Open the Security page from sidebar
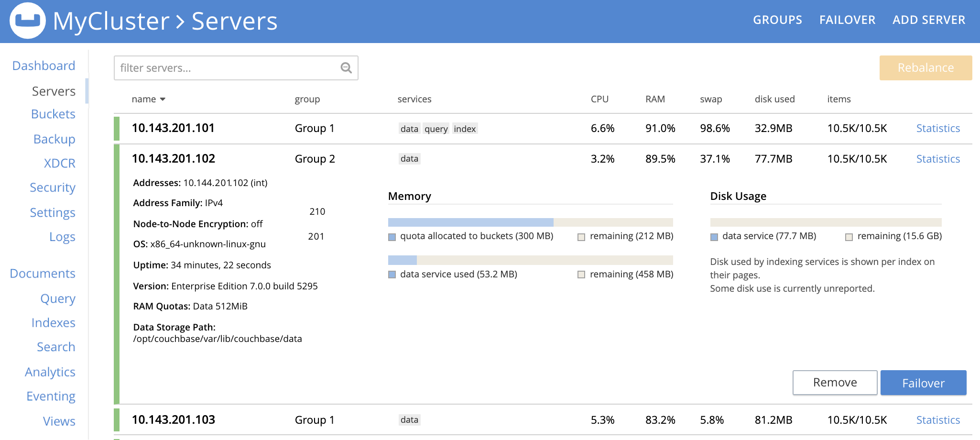This screenshot has height=440, width=980. [x=53, y=187]
